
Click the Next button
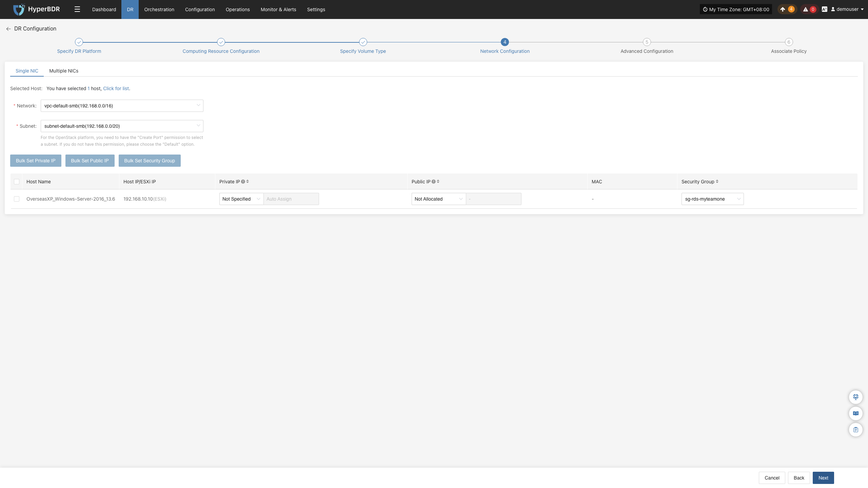tap(823, 478)
